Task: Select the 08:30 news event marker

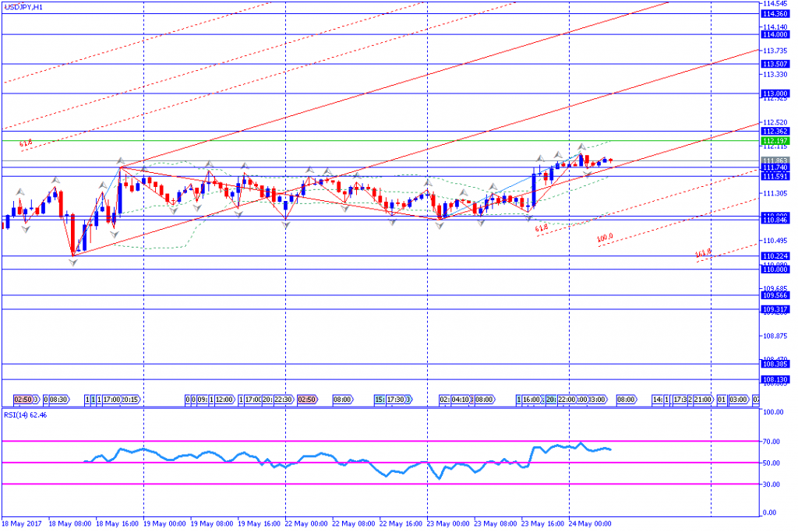Action: coord(58,400)
